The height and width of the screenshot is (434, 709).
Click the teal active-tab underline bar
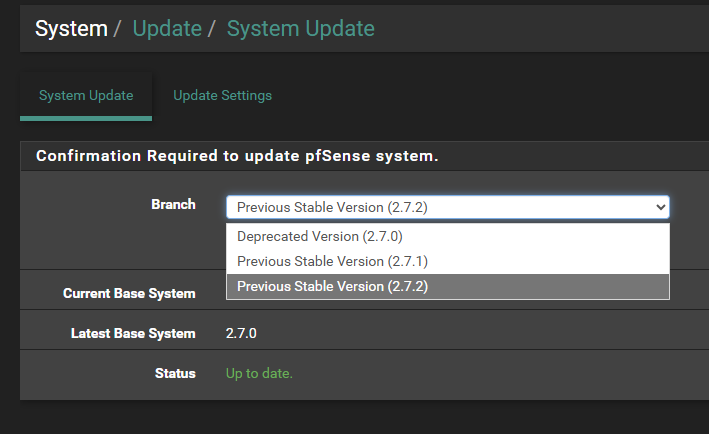[86, 118]
